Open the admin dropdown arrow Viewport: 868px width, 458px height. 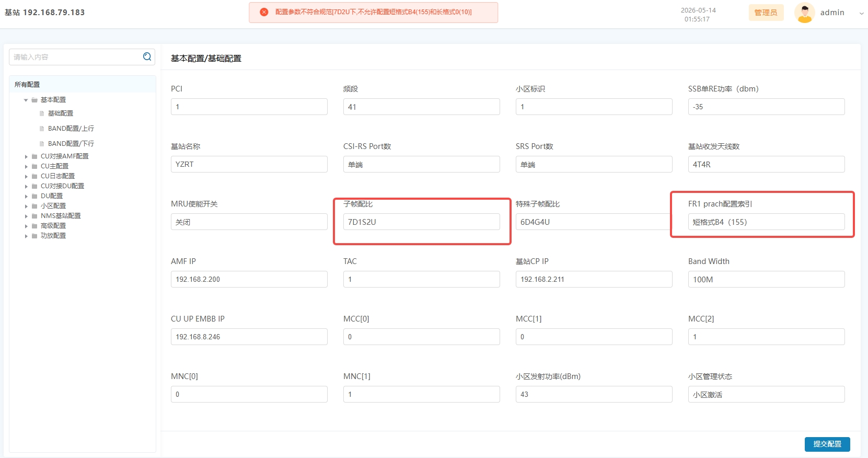pos(861,13)
